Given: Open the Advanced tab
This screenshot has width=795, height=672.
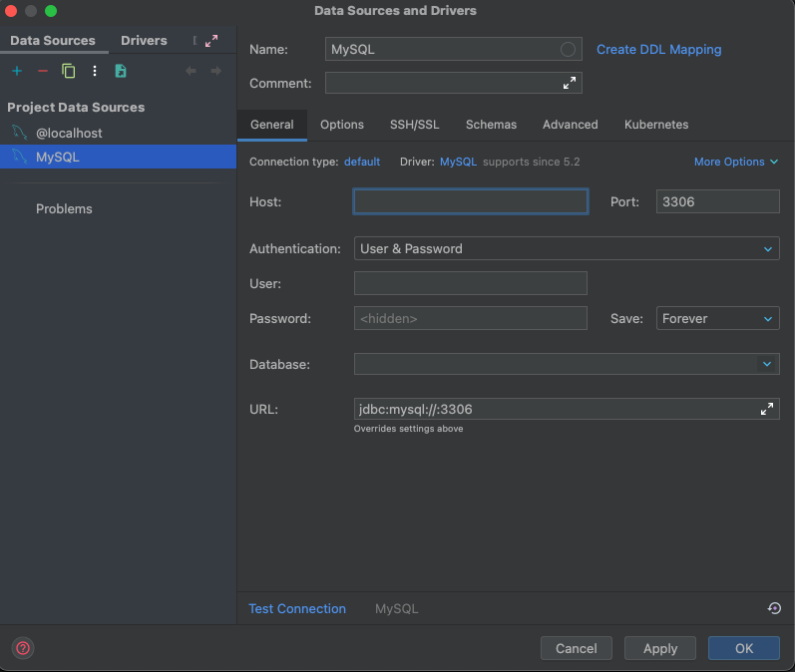Looking at the screenshot, I should coord(570,125).
